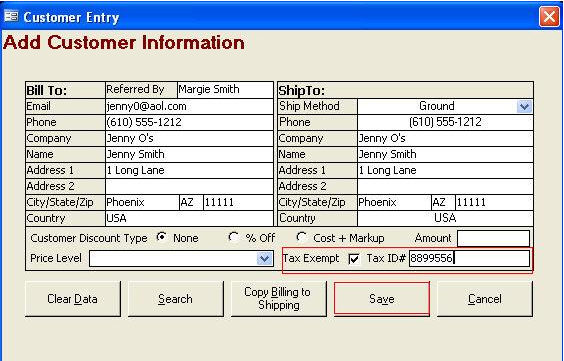Viewport: 564px width, 361px height.
Task: Click the ShipTo state field AZ
Action: (443, 202)
